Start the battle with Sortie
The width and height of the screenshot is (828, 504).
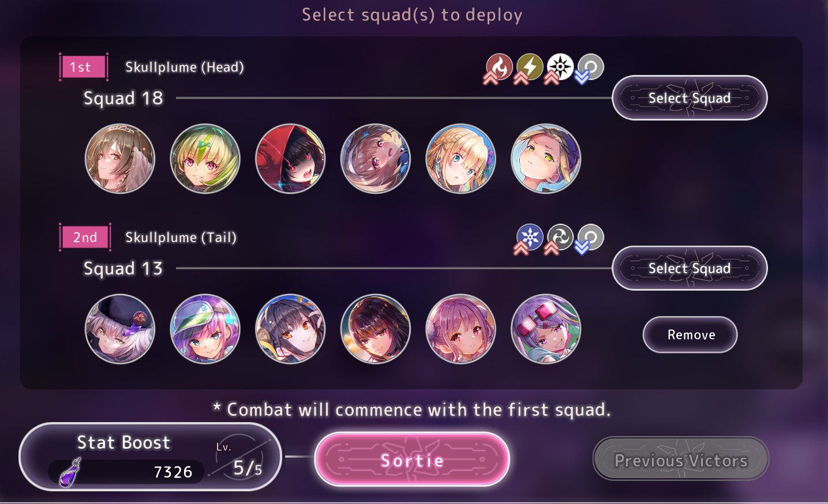(x=412, y=460)
